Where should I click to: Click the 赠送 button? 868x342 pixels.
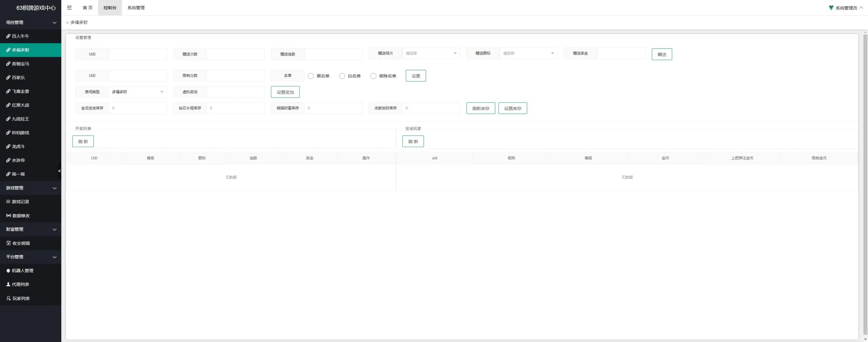point(662,54)
